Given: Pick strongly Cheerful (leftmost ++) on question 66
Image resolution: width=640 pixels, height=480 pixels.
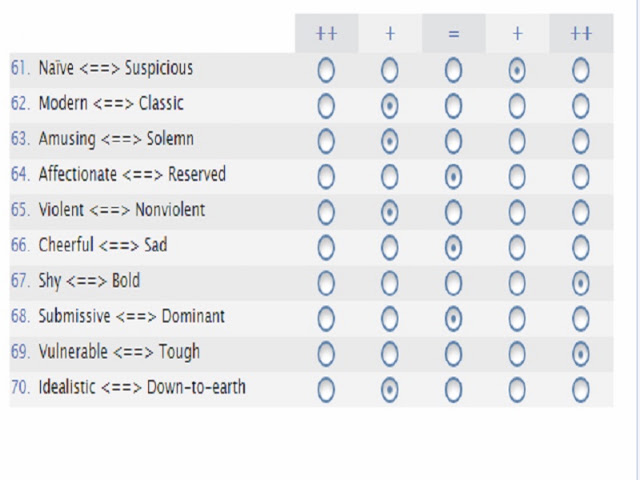Looking at the screenshot, I should tap(326, 248).
